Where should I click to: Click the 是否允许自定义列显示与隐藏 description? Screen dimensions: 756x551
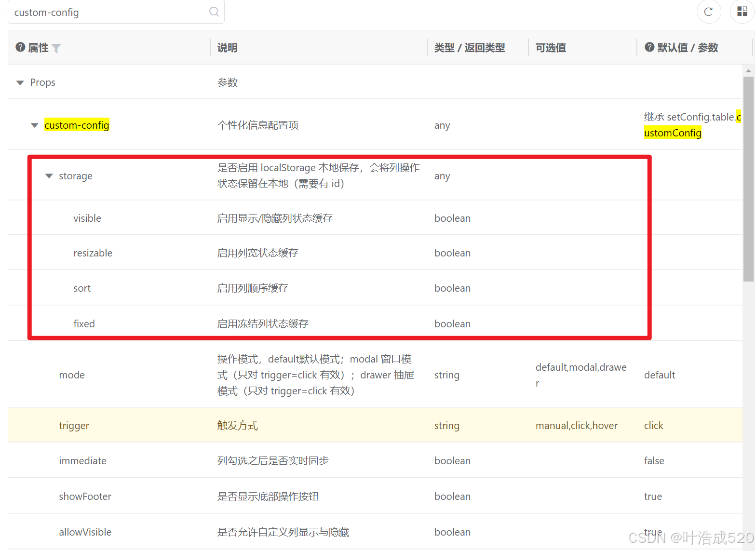click(x=283, y=532)
